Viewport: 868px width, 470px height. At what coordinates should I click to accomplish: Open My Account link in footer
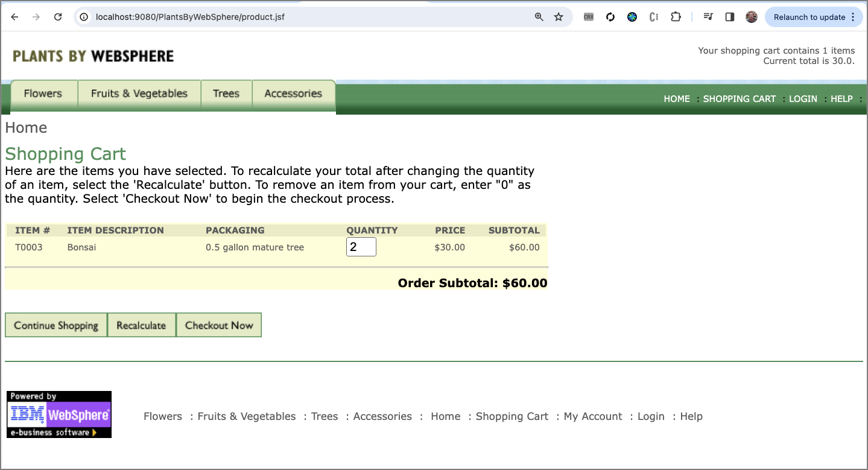593,416
